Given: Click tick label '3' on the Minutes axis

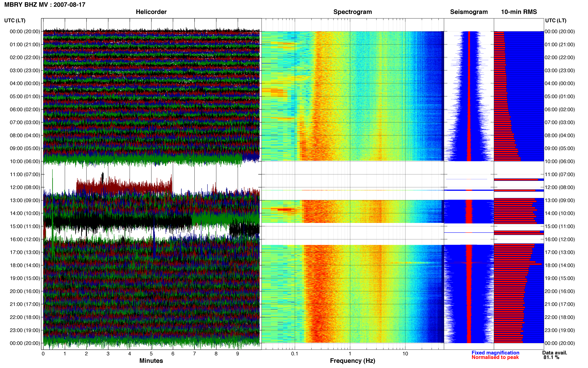Looking at the screenshot, I should point(108,354).
